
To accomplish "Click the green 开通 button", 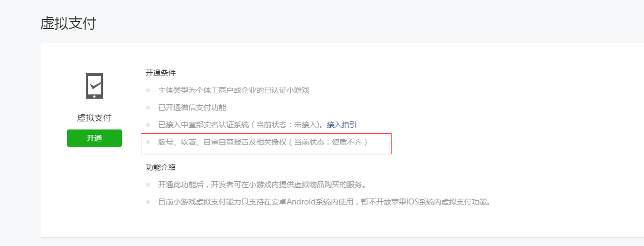I will (x=94, y=138).
